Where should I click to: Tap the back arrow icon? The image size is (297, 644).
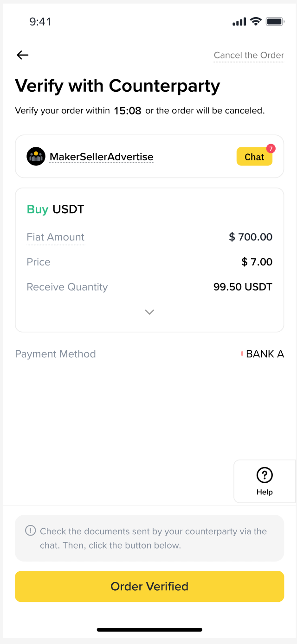click(23, 55)
